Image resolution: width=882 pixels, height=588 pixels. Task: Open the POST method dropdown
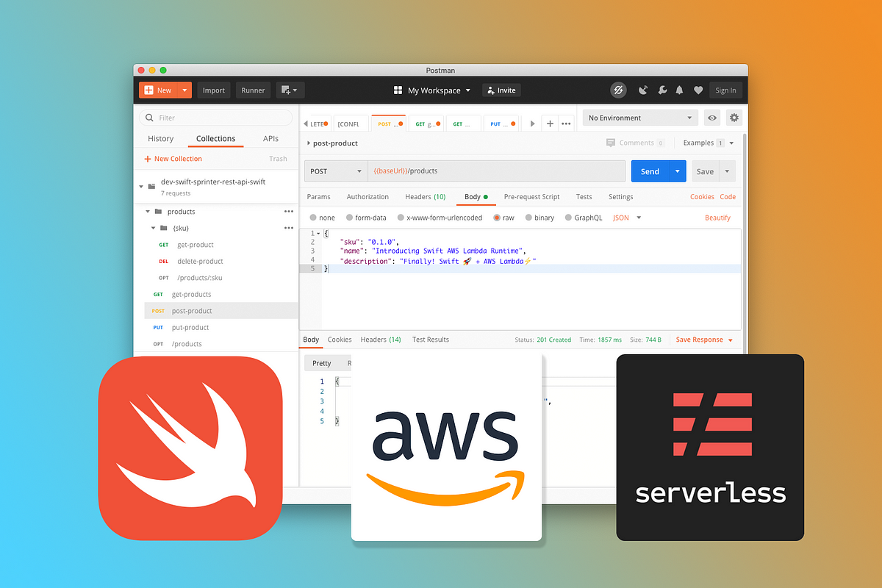point(336,171)
